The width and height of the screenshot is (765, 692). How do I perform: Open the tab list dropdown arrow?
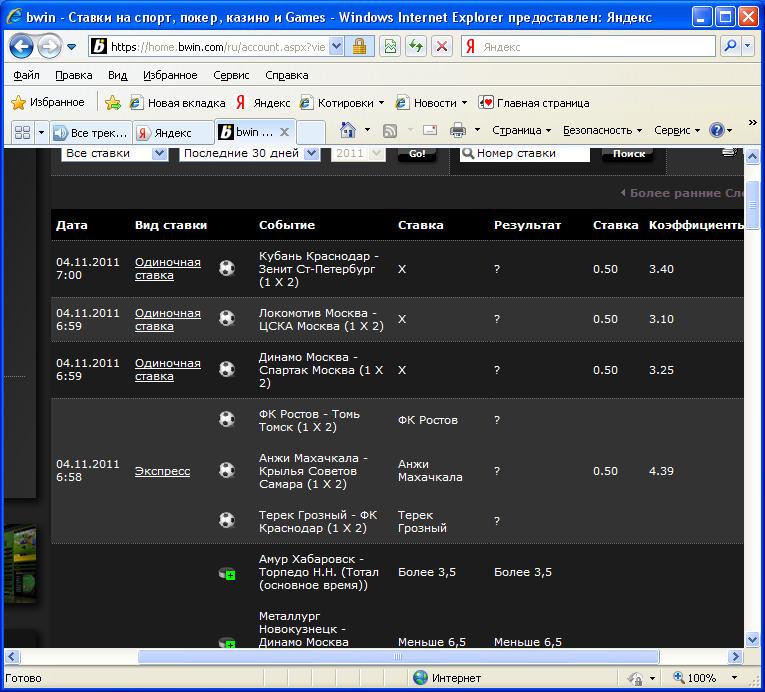tap(41, 132)
